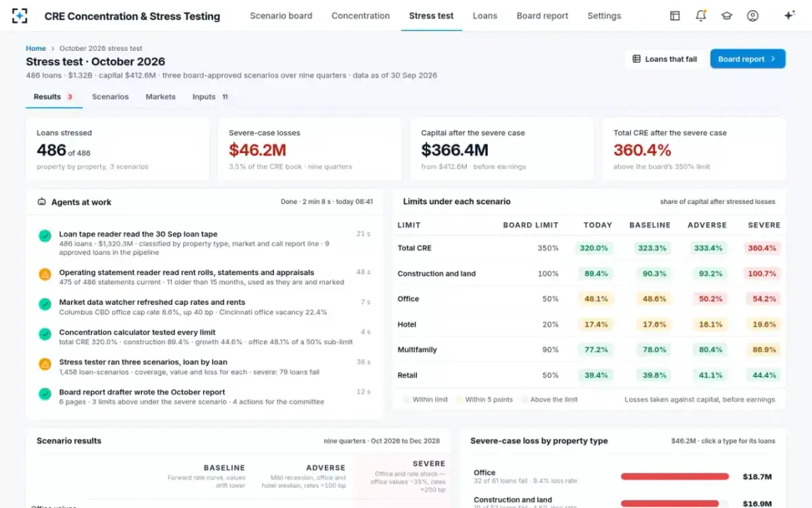Click the Multifamily severe 86.9% cell
Image resolution: width=812 pixels, height=508 pixels.
[x=763, y=350]
